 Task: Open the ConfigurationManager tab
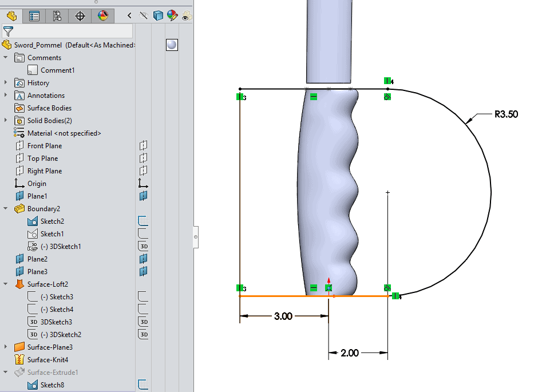coord(57,16)
